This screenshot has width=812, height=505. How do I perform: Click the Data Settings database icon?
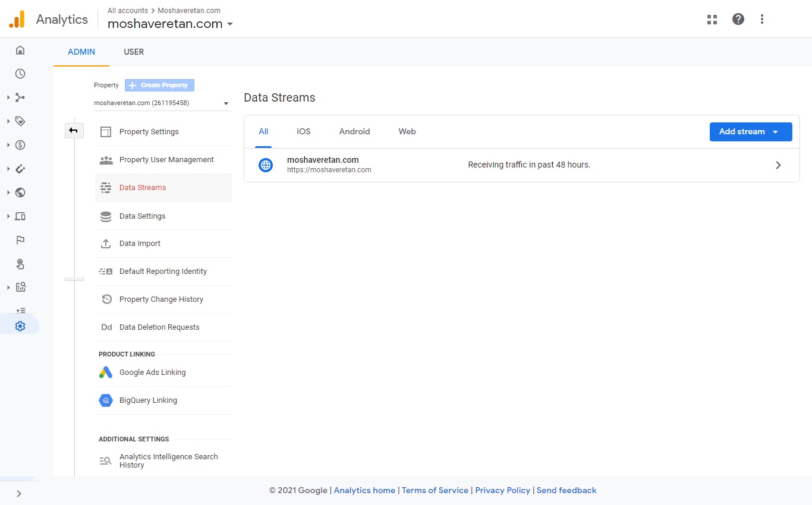pos(106,216)
